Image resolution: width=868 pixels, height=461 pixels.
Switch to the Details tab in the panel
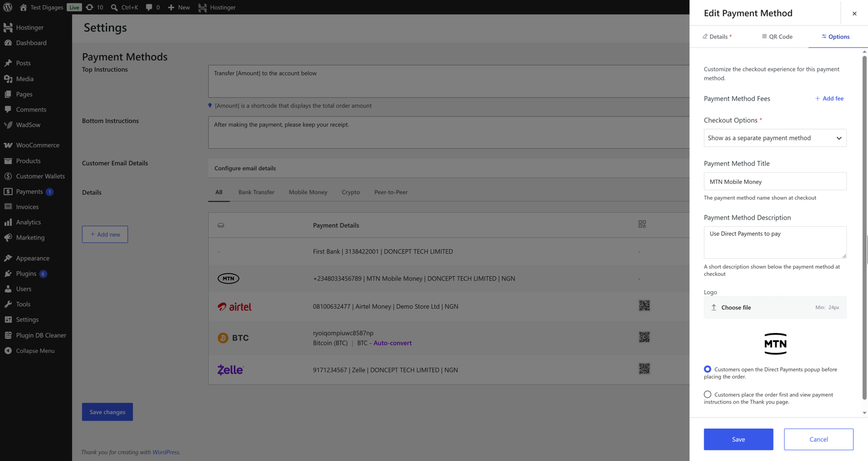click(717, 36)
